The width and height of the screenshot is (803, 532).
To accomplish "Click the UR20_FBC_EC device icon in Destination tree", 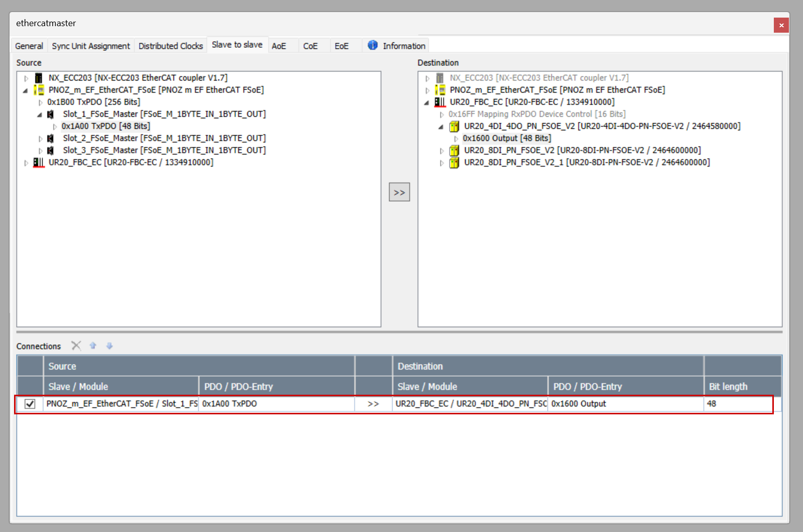I will (x=440, y=102).
